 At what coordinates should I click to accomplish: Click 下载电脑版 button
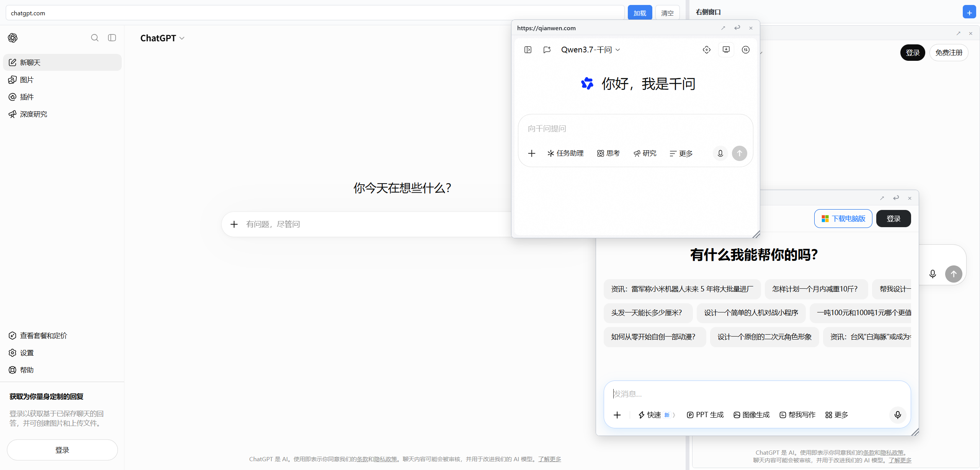(843, 218)
